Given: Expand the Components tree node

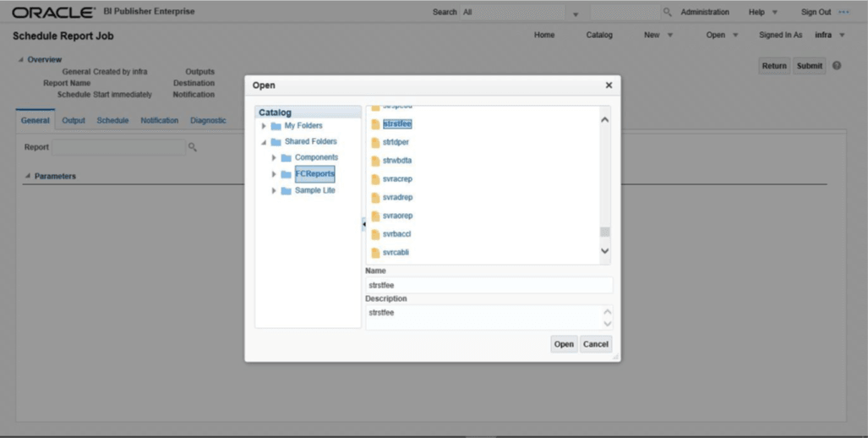Looking at the screenshot, I should (x=274, y=158).
